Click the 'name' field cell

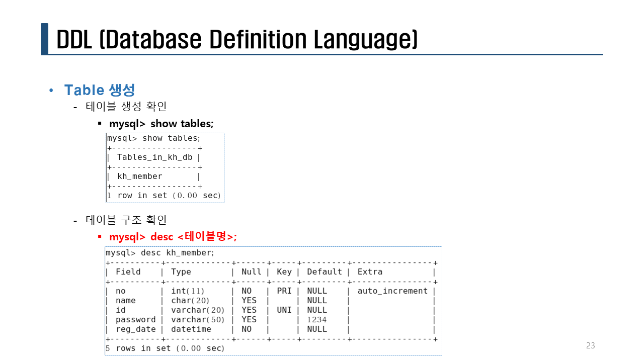[x=126, y=301]
